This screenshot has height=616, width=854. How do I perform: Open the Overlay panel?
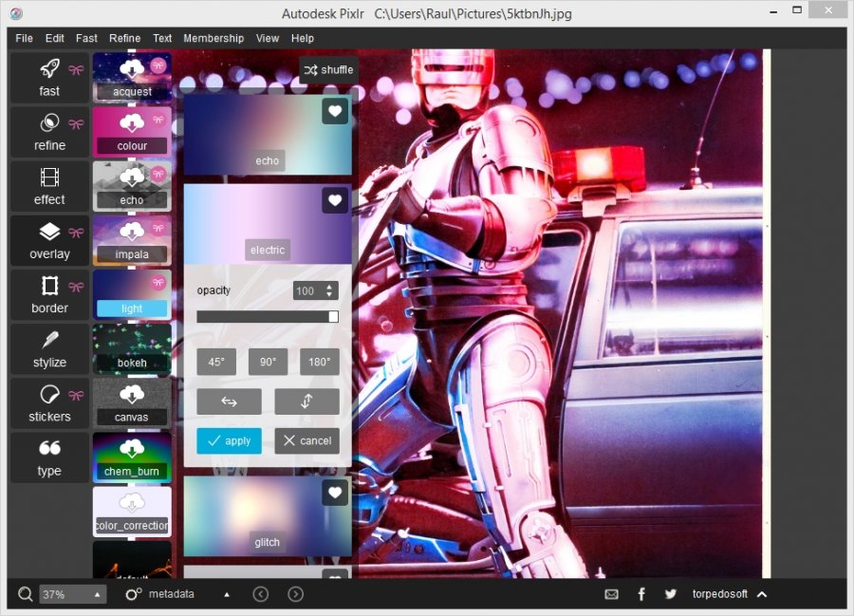[48, 240]
